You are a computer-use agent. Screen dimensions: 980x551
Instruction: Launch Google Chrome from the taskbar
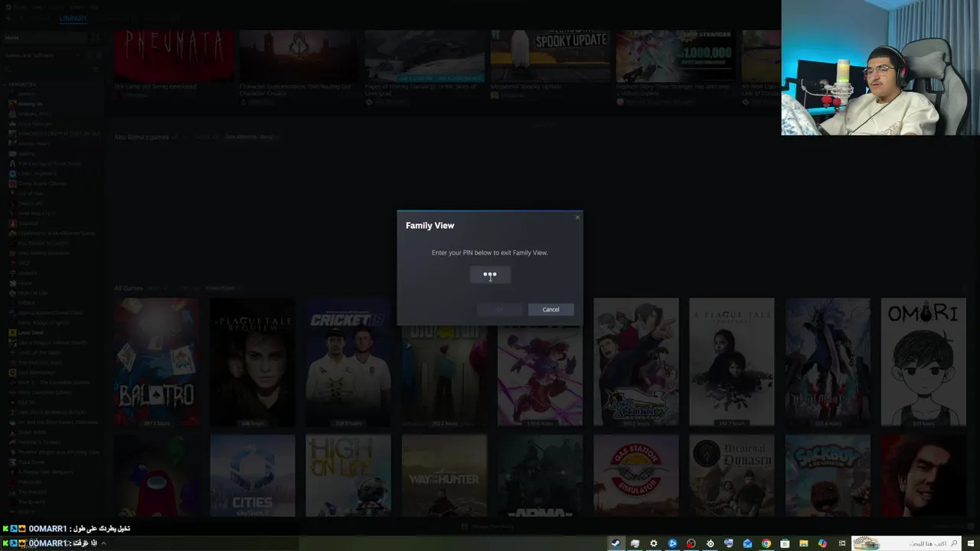coord(766,543)
